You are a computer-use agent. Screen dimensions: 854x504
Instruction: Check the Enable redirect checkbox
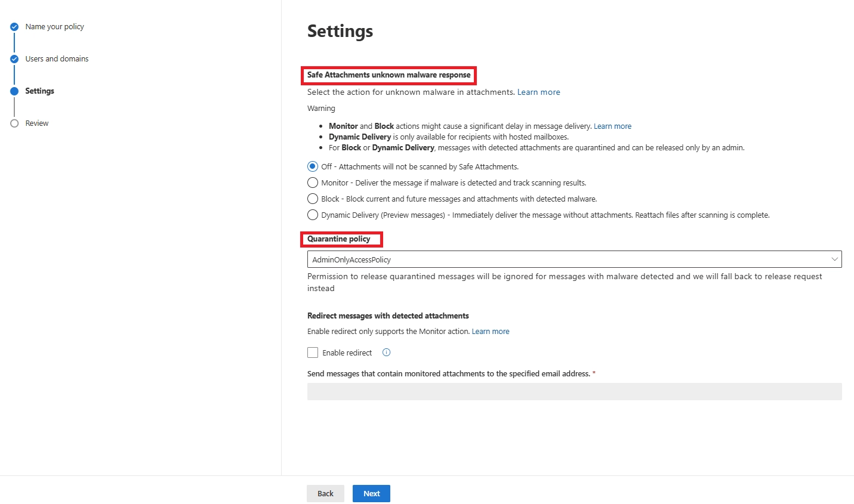313,353
